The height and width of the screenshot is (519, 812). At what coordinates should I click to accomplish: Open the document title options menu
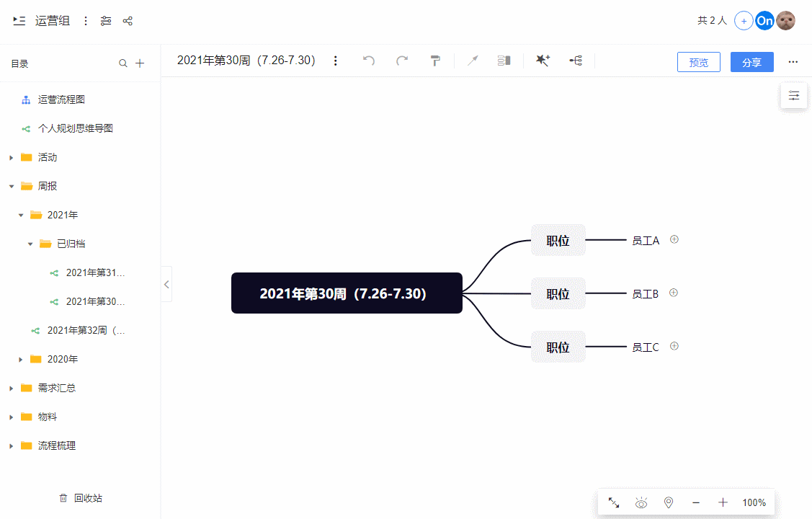(336, 61)
